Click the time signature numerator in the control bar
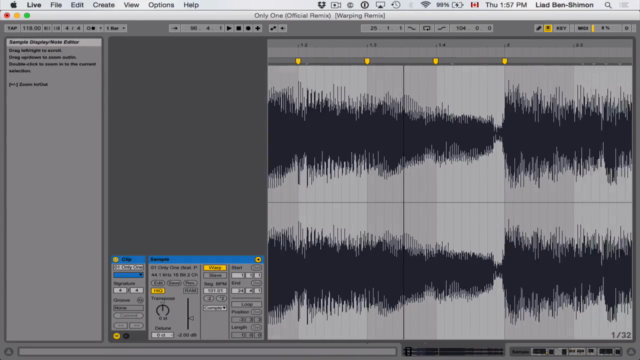 coord(67,28)
